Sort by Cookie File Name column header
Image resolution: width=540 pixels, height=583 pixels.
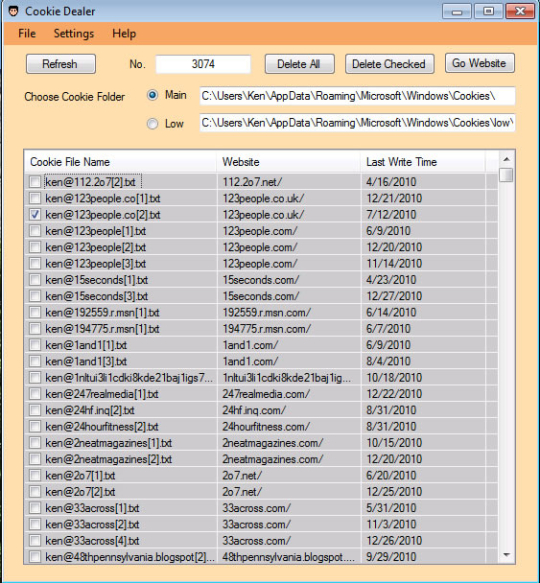[120, 162]
